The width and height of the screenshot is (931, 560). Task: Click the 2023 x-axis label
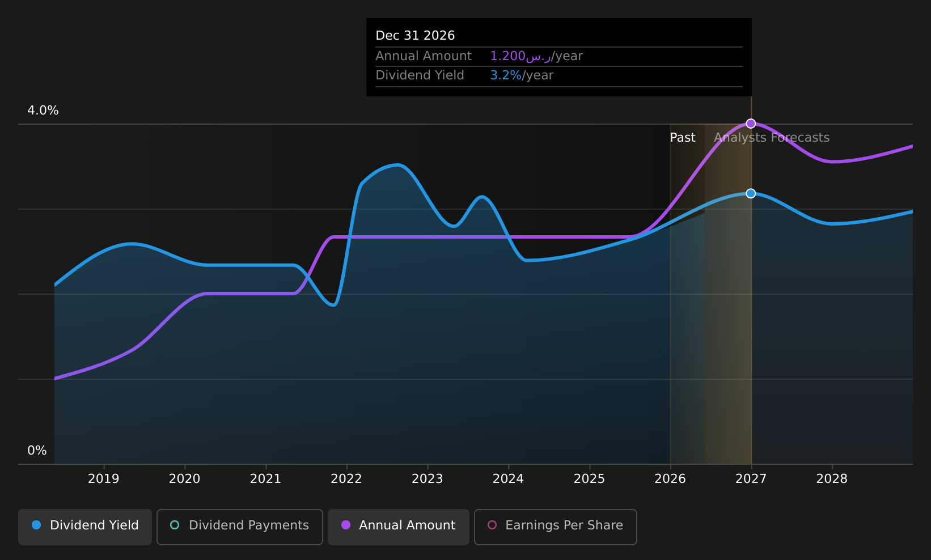coord(428,479)
